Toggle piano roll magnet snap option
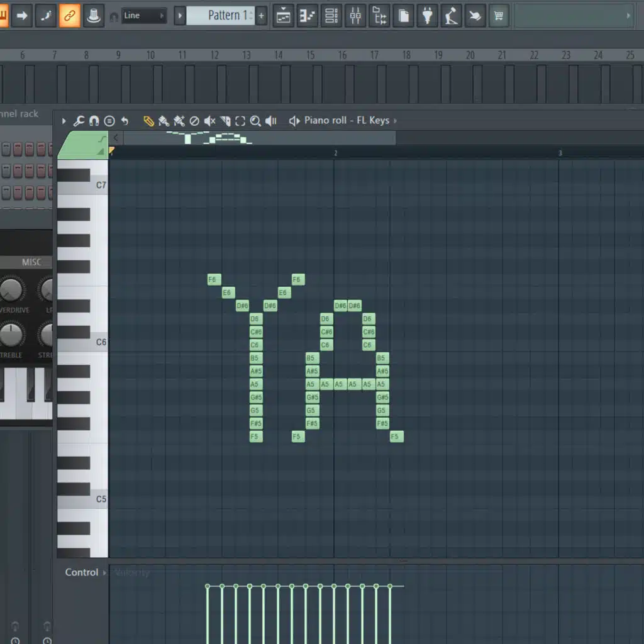644x644 pixels. (94, 121)
